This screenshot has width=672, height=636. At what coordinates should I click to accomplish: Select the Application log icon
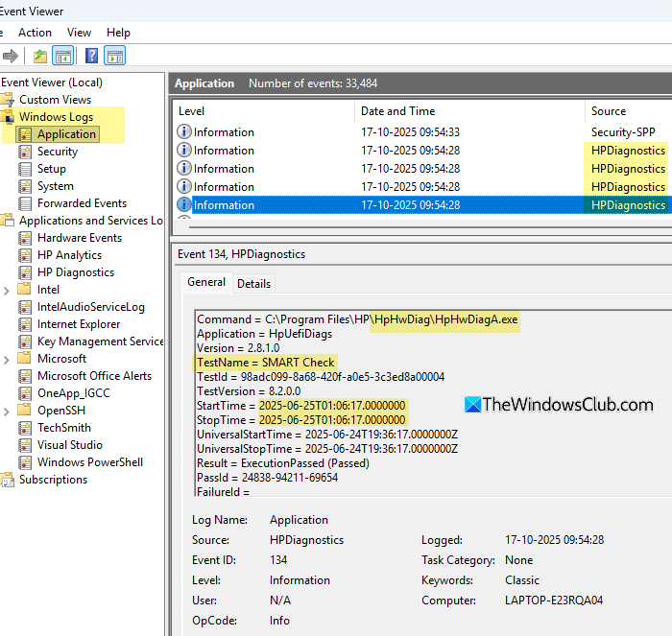coord(25,134)
